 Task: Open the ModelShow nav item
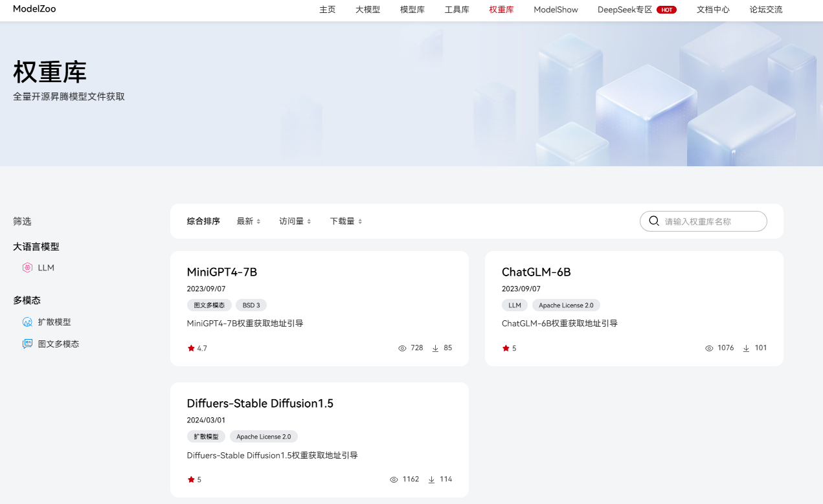[556, 10]
